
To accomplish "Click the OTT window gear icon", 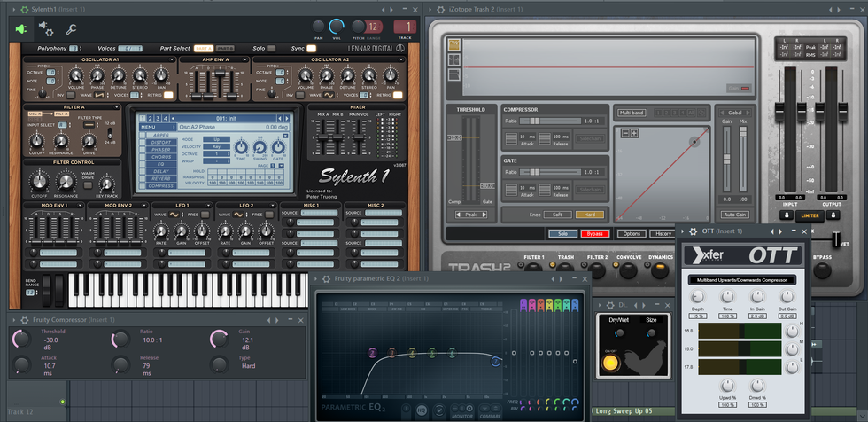I will tap(692, 231).
